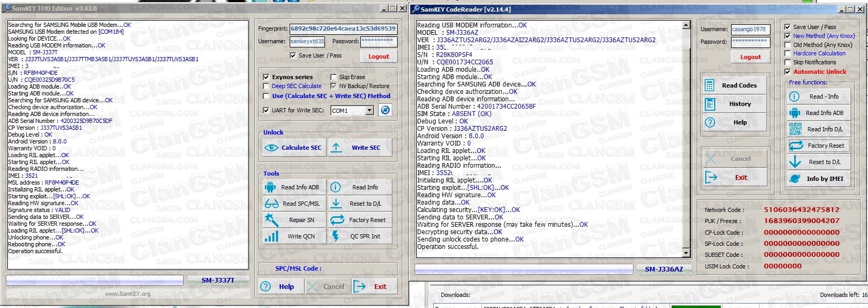
Task: Click progress bar in CodeReader window
Action: click(524, 269)
